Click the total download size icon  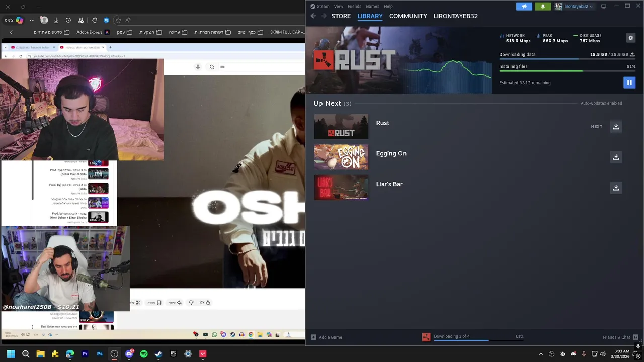click(x=632, y=54)
